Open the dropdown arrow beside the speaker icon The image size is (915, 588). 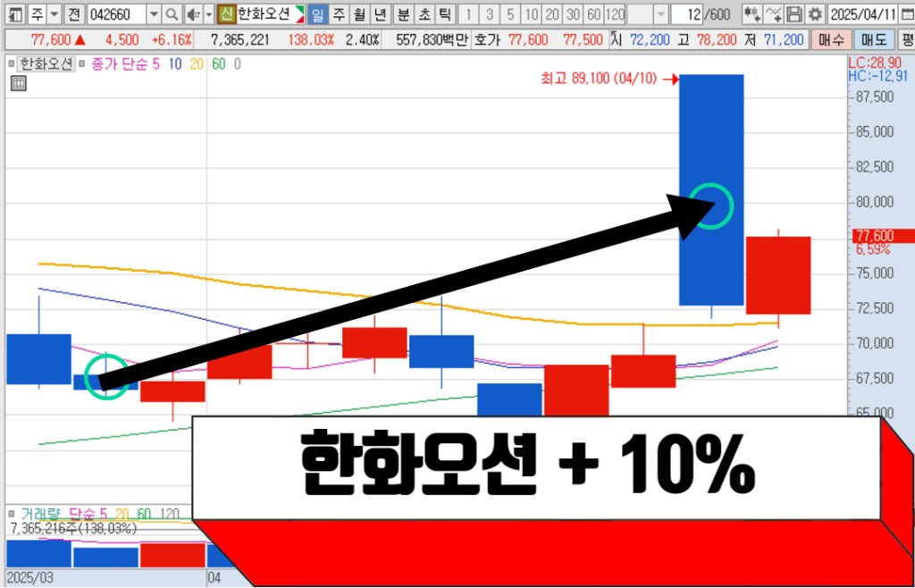209,14
